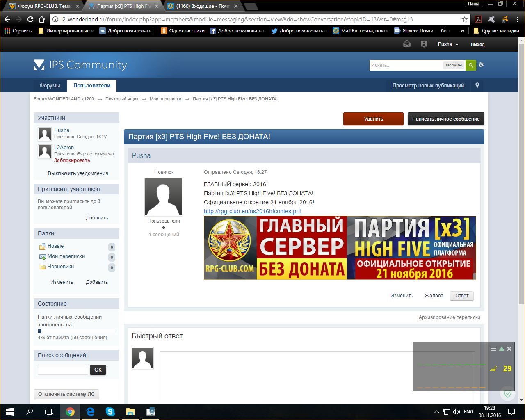Screen dimensions: 525x420
Task: Click the browser back arrow
Action: point(7,19)
